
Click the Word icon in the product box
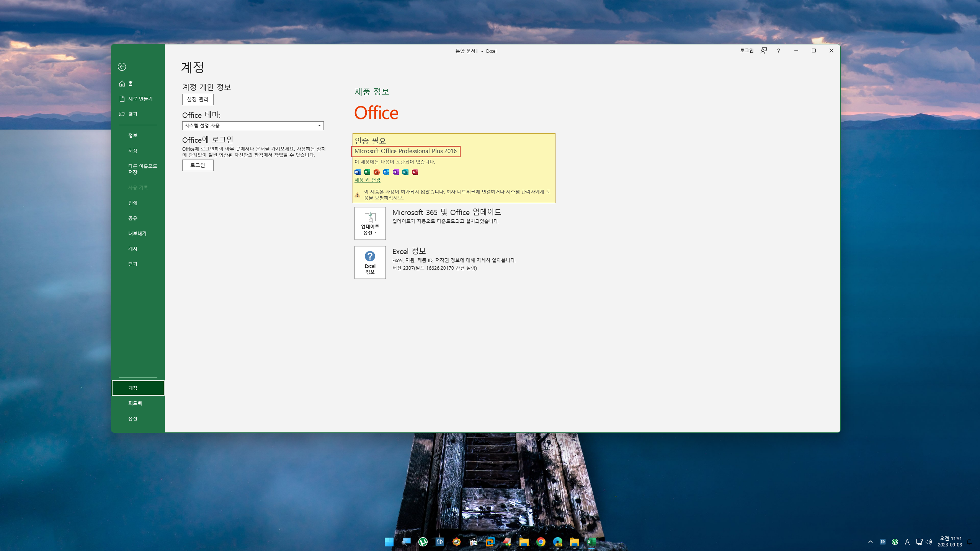tap(358, 172)
